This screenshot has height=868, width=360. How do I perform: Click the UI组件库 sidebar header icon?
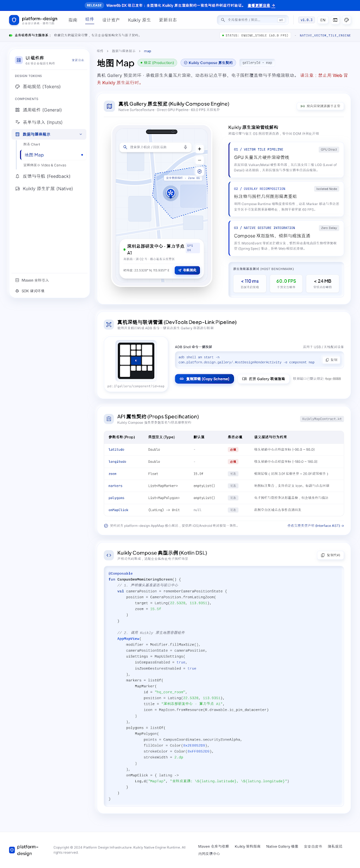pos(19,60)
